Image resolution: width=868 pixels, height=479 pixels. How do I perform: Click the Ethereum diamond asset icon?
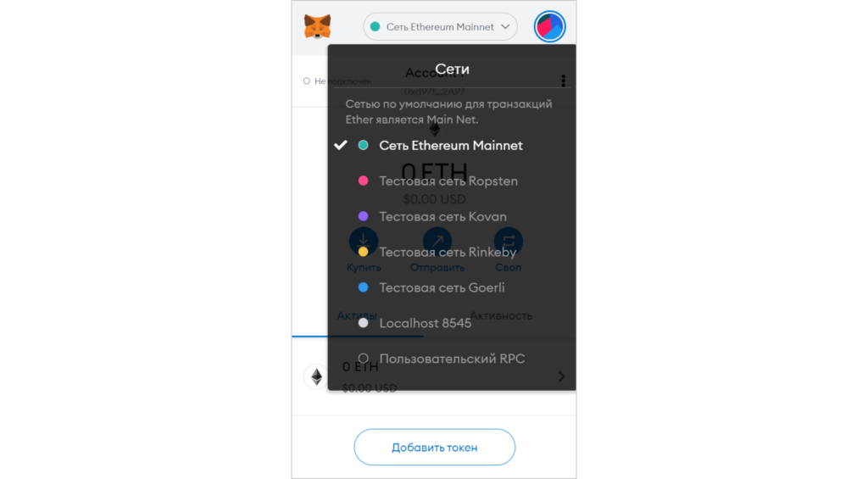tap(316, 376)
